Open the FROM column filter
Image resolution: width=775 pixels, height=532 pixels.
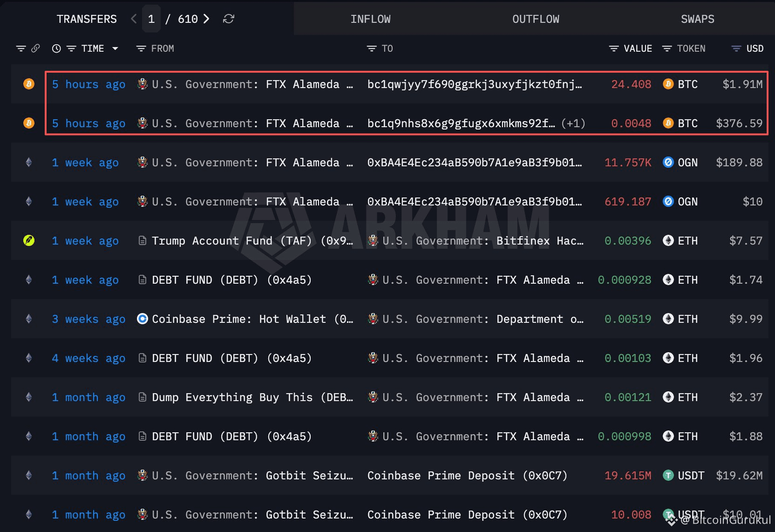141,48
